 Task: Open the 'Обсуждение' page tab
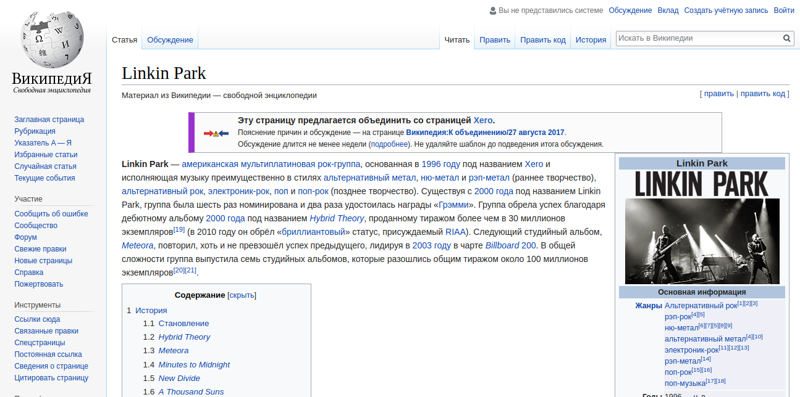(170, 40)
